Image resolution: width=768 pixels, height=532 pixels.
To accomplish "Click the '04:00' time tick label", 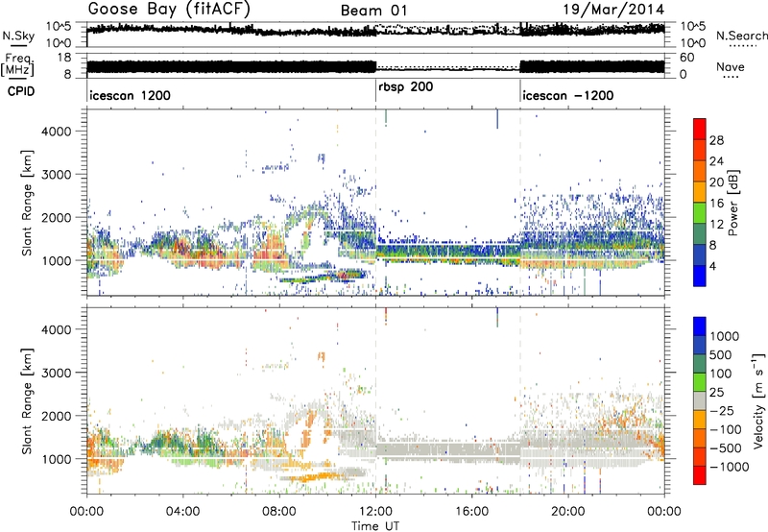I will 182,512.
